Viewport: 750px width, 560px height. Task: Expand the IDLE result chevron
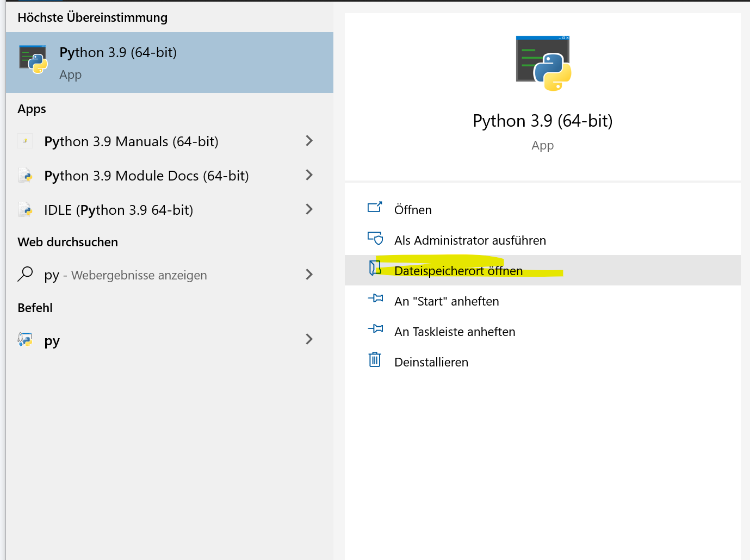[309, 209]
